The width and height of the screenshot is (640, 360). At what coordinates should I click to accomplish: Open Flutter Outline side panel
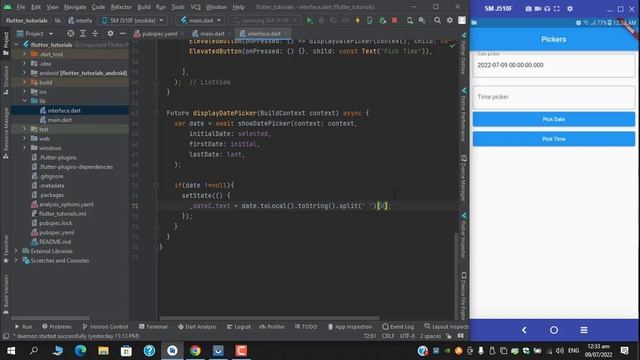464,54
